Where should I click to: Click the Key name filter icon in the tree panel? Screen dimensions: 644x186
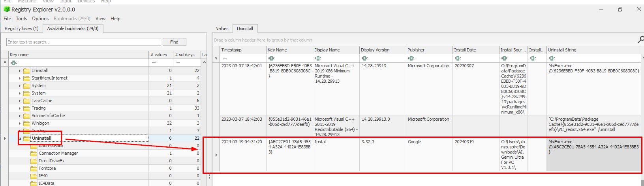coord(13,63)
